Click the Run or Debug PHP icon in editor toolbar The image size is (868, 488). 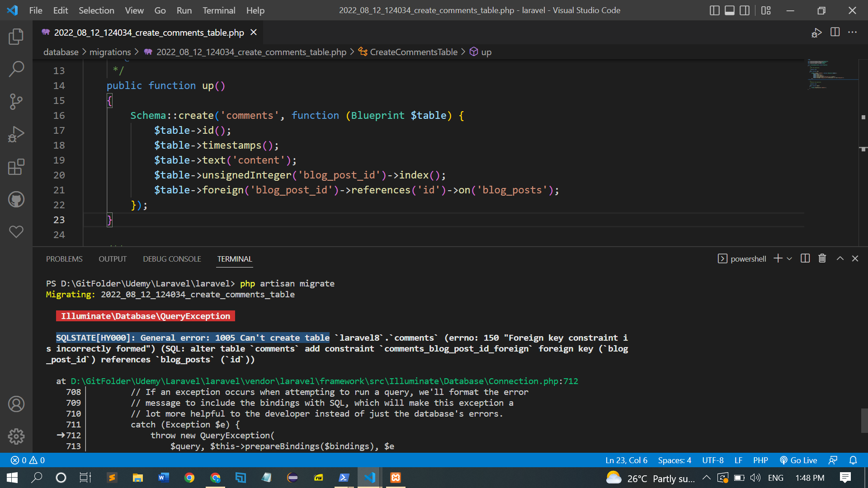pos(816,33)
